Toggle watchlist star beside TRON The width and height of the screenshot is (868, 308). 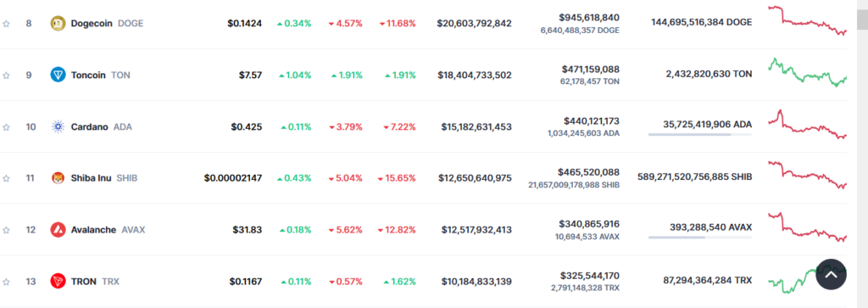tap(6, 282)
